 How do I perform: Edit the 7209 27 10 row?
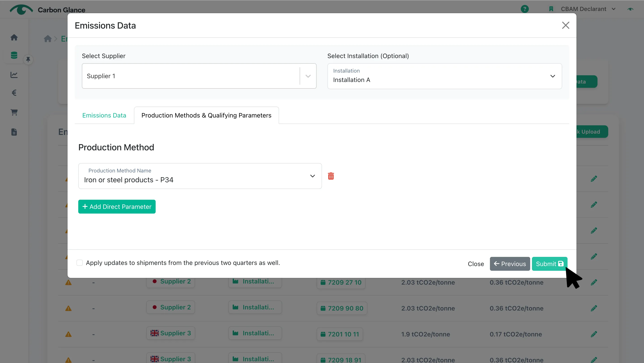click(594, 282)
